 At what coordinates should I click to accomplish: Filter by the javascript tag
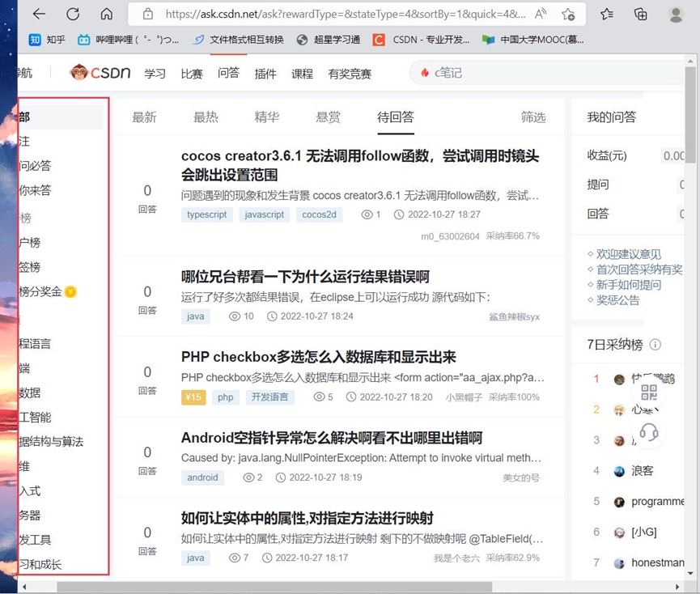pyautogui.click(x=265, y=214)
